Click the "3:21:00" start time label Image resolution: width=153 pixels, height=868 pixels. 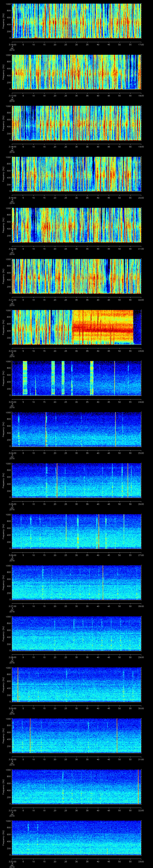click(x=12, y=300)
